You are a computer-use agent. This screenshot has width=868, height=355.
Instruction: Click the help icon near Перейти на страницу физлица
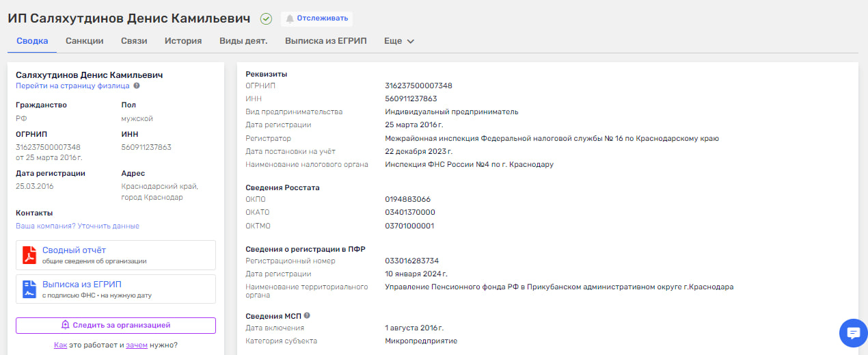click(137, 86)
